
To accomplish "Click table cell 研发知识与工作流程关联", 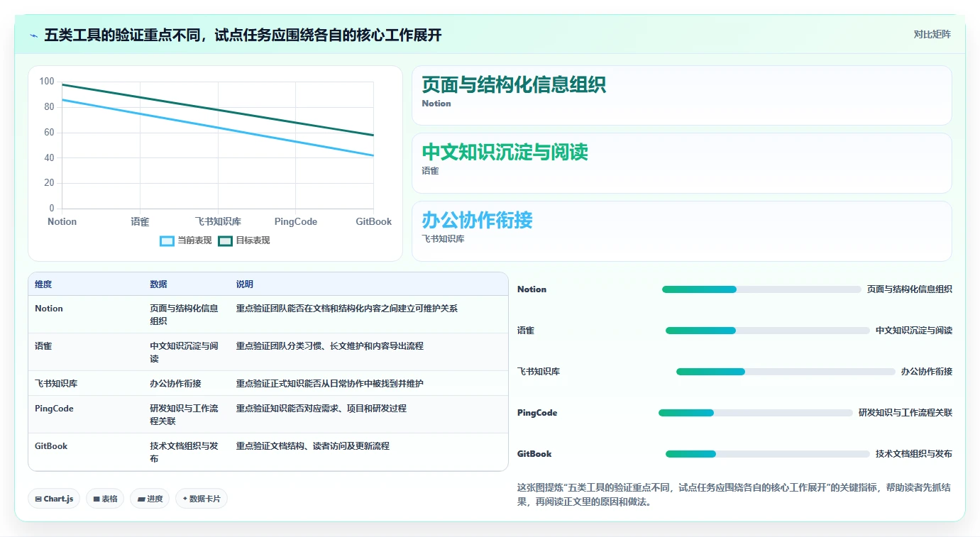I will (185, 415).
